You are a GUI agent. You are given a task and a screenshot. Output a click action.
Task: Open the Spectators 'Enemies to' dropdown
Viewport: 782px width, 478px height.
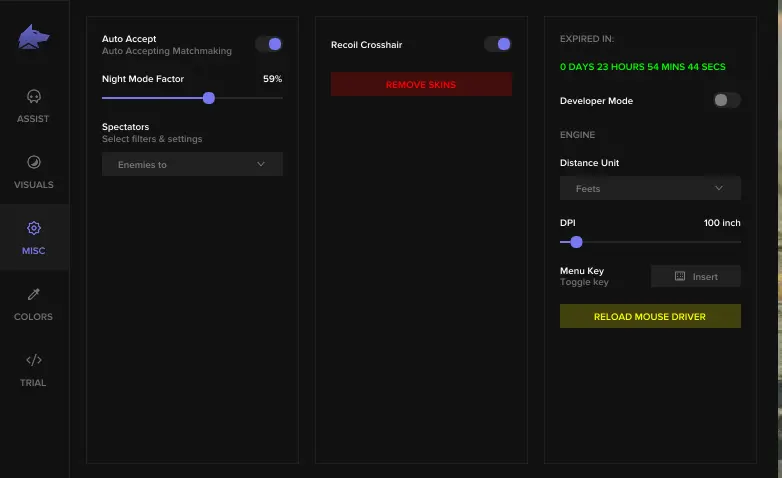192,164
